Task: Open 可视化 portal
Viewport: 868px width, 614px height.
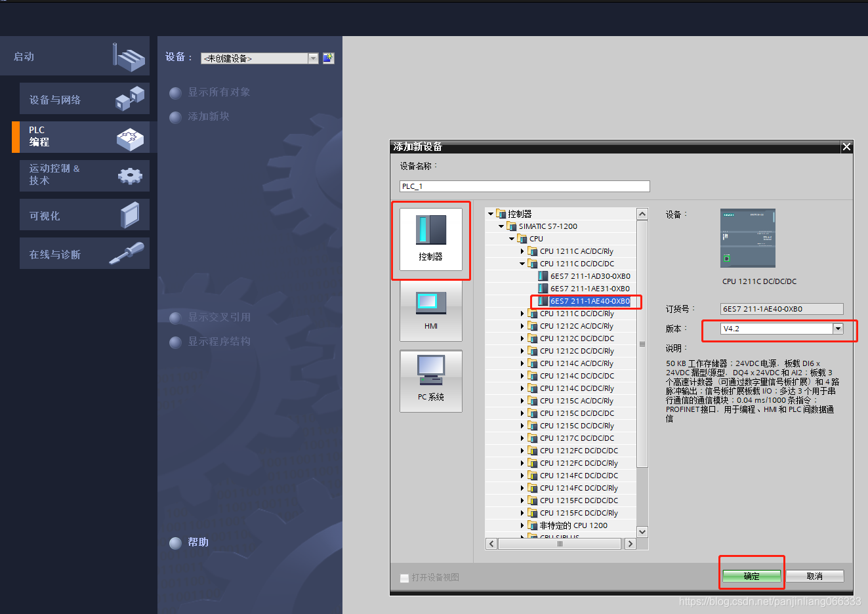Action: tap(85, 215)
